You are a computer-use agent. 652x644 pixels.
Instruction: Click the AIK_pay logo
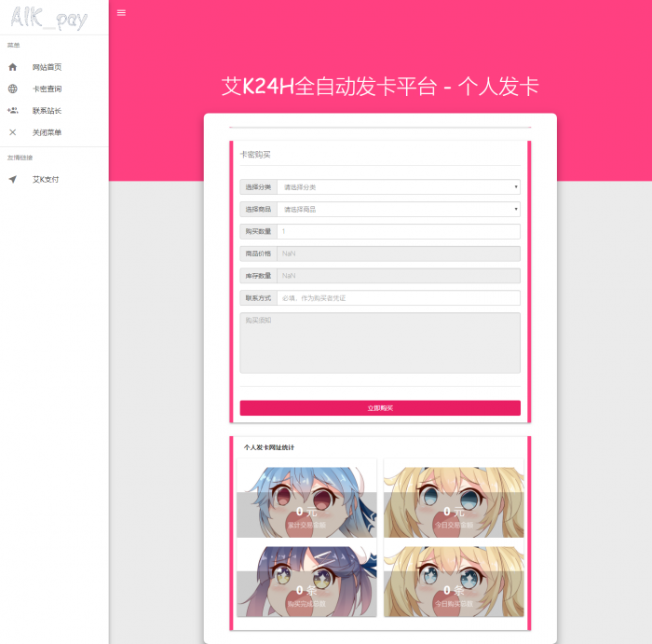click(x=48, y=19)
